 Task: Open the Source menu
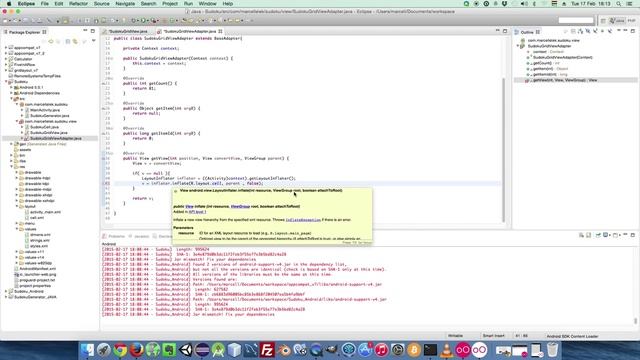point(102,4)
